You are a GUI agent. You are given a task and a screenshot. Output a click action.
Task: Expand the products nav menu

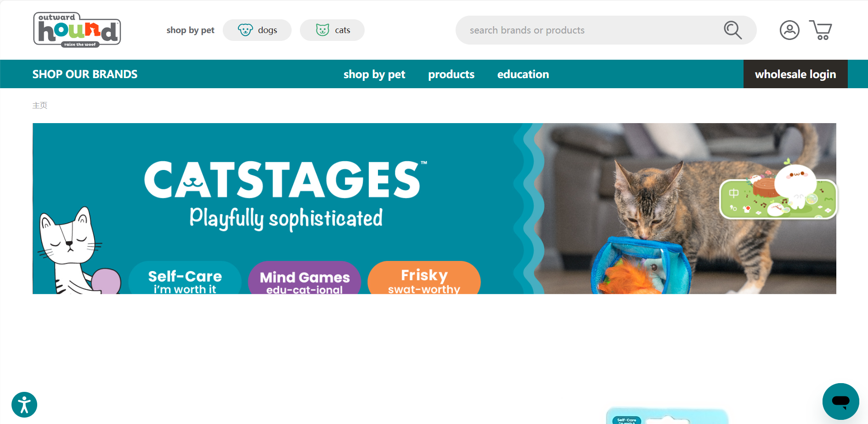(451, 74)
